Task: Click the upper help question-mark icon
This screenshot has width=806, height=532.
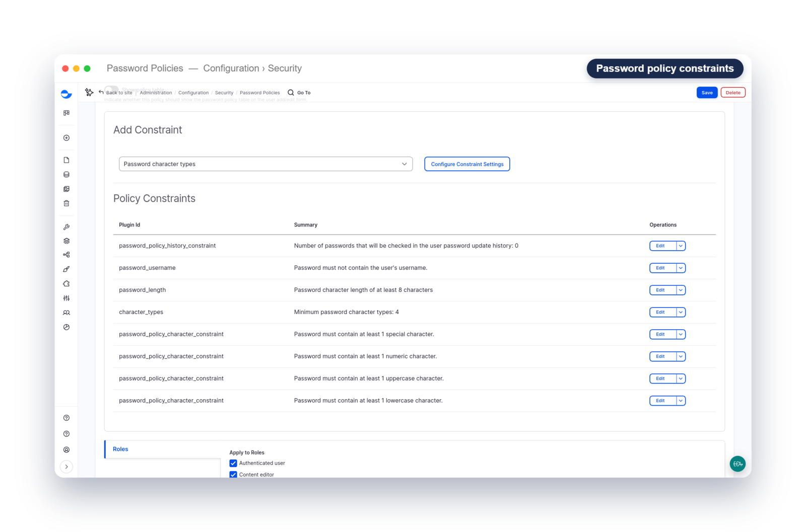Action: click(66, 418)
